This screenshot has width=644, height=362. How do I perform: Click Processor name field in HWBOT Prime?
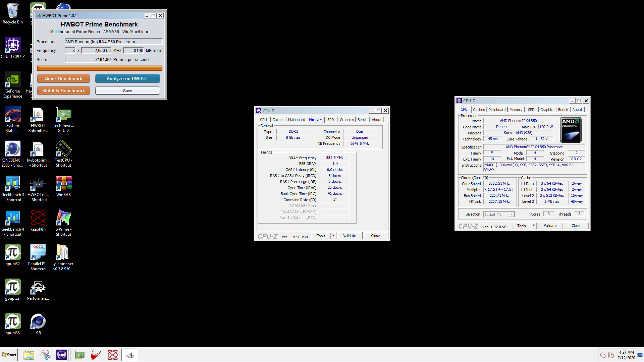[x=113, y=42]
